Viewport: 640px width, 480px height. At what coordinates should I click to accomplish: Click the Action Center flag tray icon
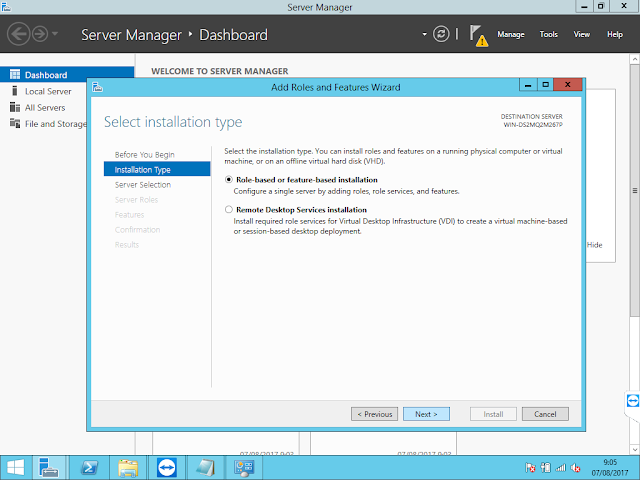[530, 467]
